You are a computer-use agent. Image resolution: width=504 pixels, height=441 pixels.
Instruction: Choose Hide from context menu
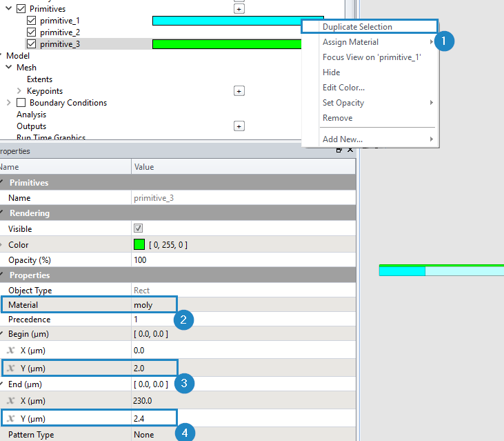pos(332,72)
